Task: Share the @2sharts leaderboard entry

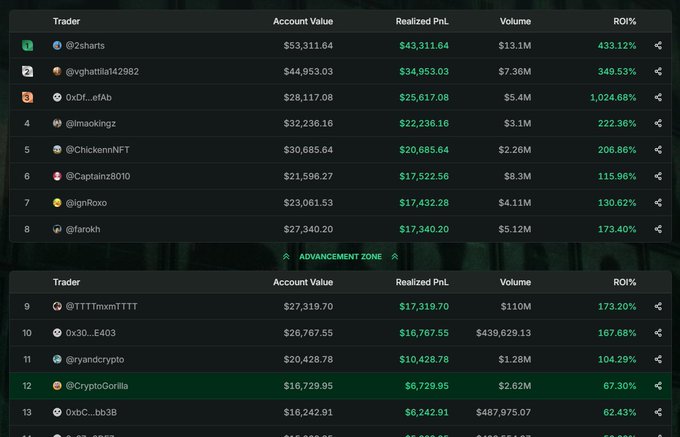Action: click(658, 45)
